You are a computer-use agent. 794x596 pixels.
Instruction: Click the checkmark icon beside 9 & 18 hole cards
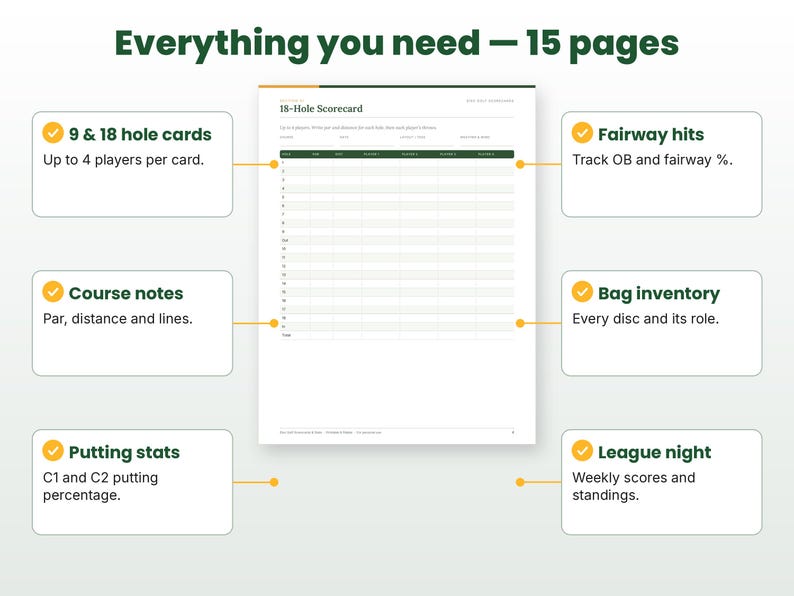coord(53,133)
